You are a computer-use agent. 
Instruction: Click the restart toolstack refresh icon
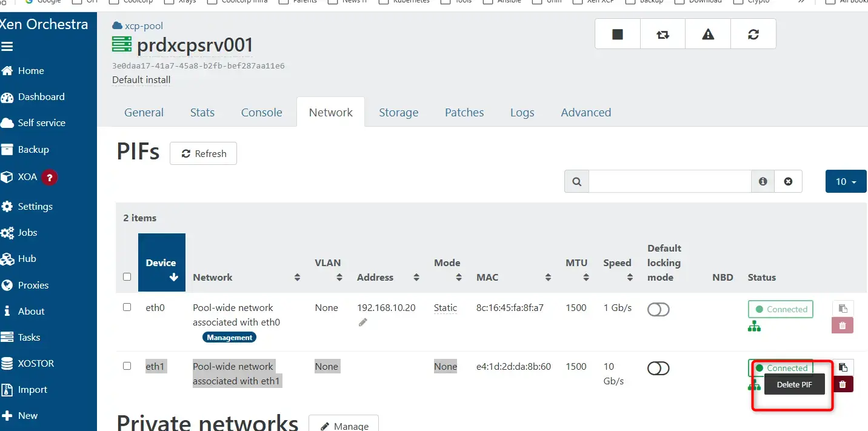(753, 35)
